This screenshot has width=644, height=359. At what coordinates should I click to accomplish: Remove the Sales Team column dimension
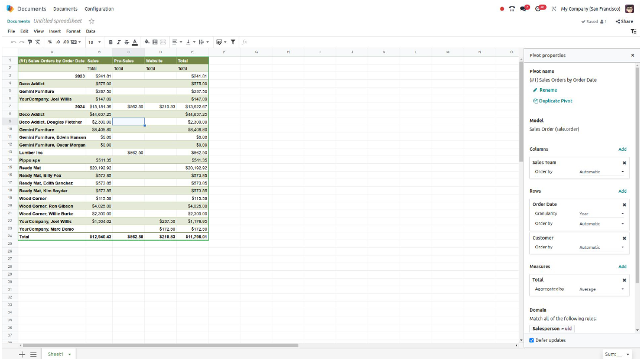625,163
